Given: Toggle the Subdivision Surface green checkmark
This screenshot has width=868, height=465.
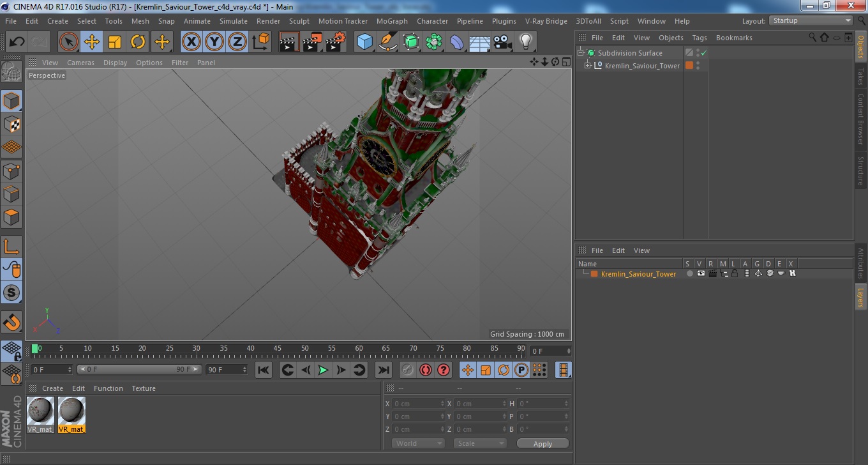Looking at the screenshot, I should (x=703, y=53).
